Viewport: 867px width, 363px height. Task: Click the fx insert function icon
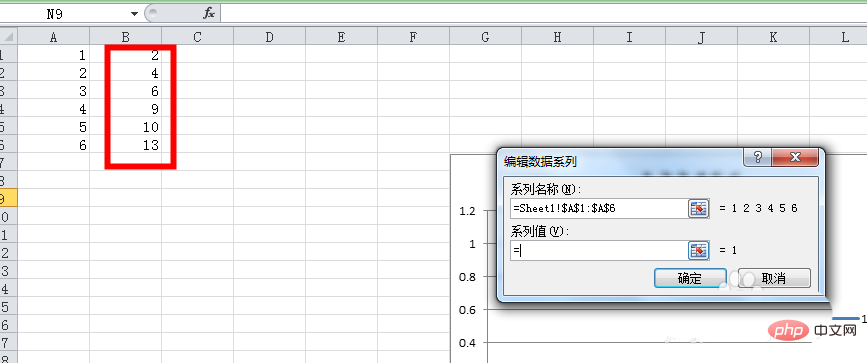(x=209, y=14)
